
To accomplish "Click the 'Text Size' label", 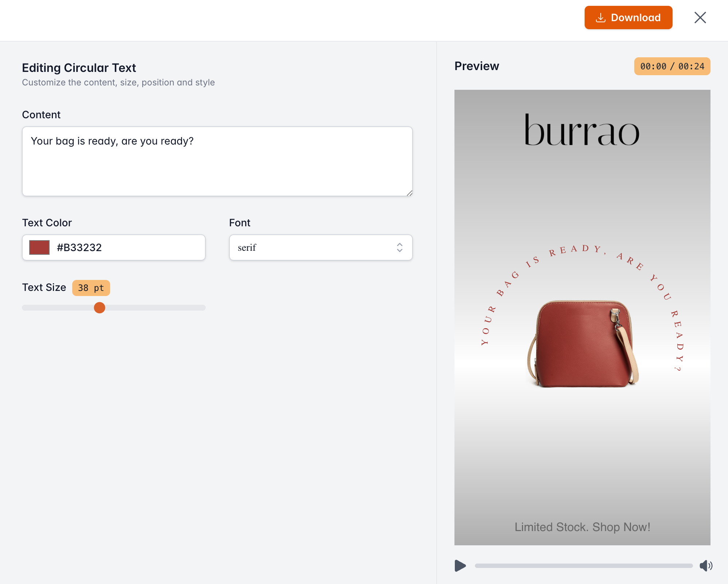I will coord(44,288).
